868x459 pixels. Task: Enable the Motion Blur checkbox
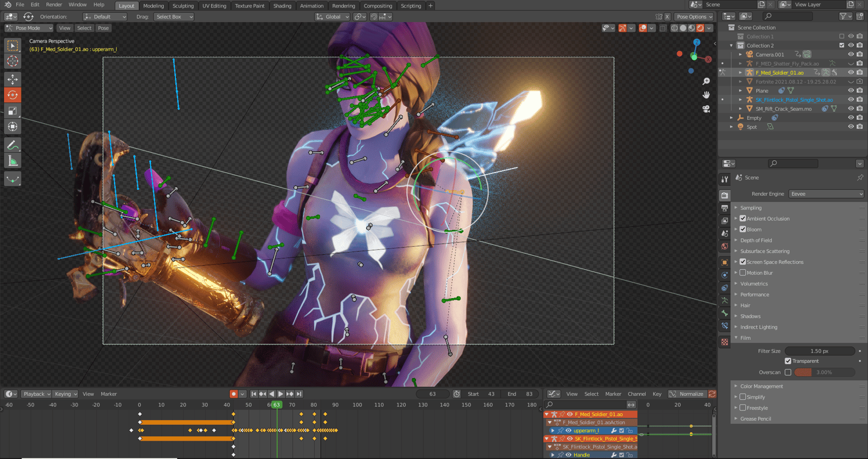tap(743, 273)
